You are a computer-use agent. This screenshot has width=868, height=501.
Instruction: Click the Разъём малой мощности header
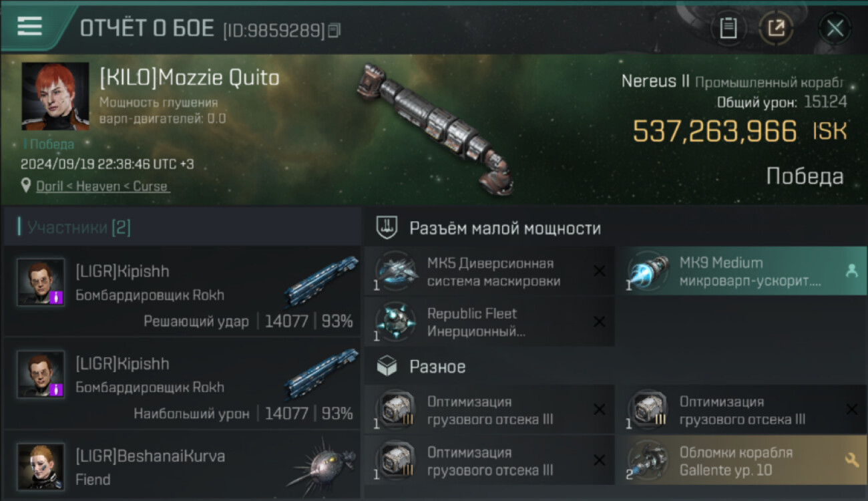coord(505,228)
